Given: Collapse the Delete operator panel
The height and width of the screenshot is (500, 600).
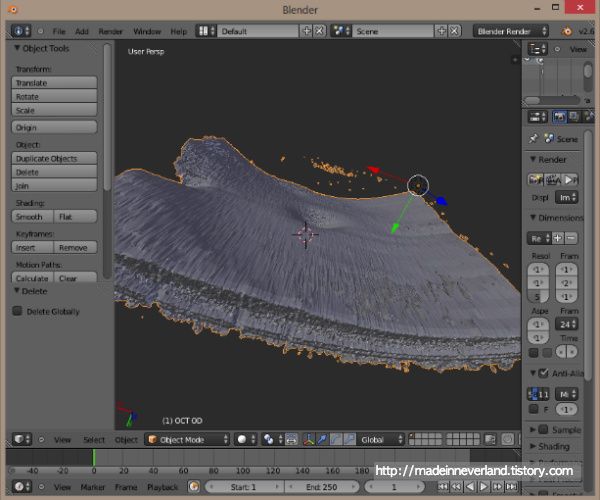Looking at the screenshot, I should 17,291.
